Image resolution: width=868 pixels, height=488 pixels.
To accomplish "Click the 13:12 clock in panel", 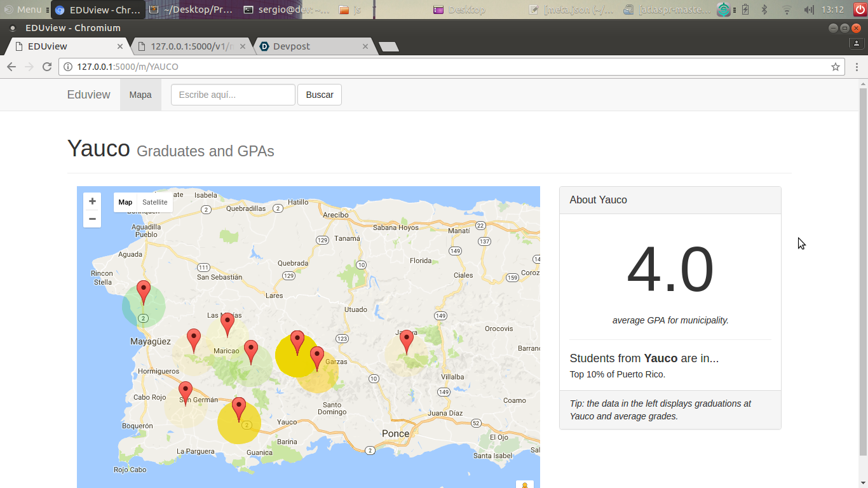I will click(x=832, y=10).
